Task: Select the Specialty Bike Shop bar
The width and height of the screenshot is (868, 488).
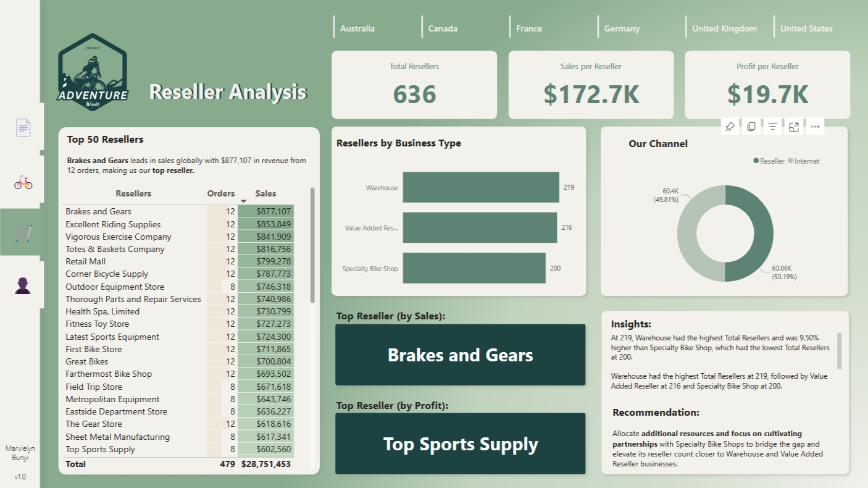Action: tap(474, 268)
